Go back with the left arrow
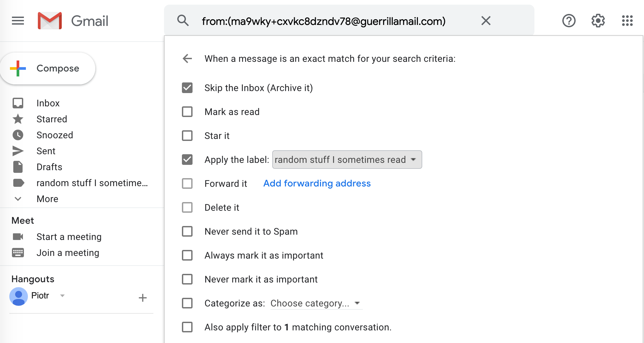Screen dimensions: 644x343 (188, 59)
